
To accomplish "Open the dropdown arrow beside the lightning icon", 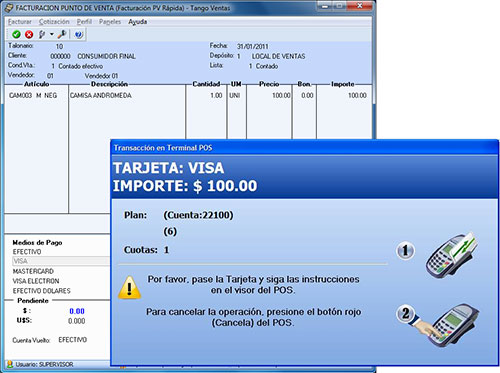I will tap(52, 34).
